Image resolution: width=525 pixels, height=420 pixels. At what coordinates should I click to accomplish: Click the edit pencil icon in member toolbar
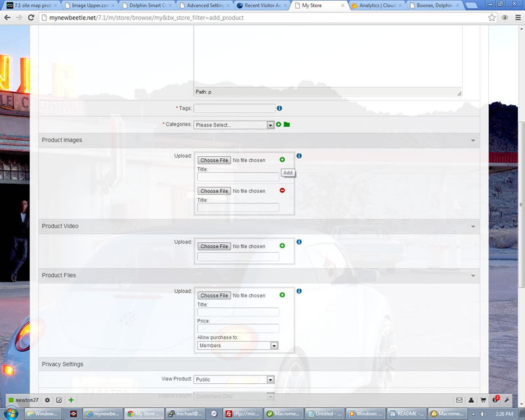(x=59, y=400)
